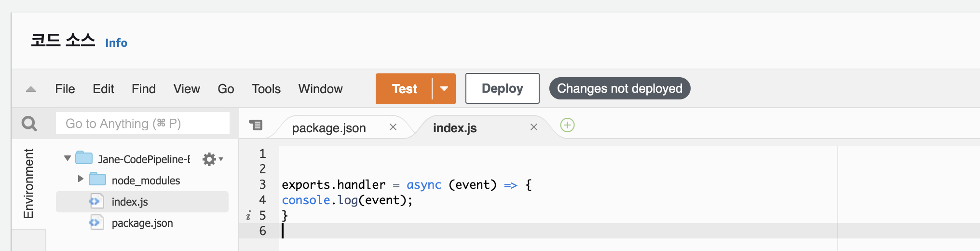This screenshot has height=251, width=980.
Task: Open the File menu
Action: [65, 89]
